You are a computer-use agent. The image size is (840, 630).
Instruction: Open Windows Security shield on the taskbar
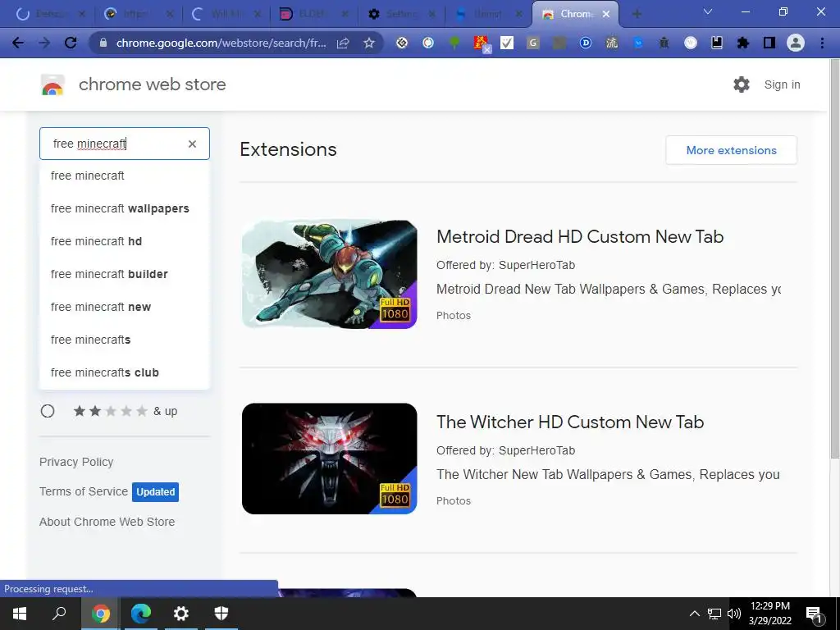coord(221,614)
